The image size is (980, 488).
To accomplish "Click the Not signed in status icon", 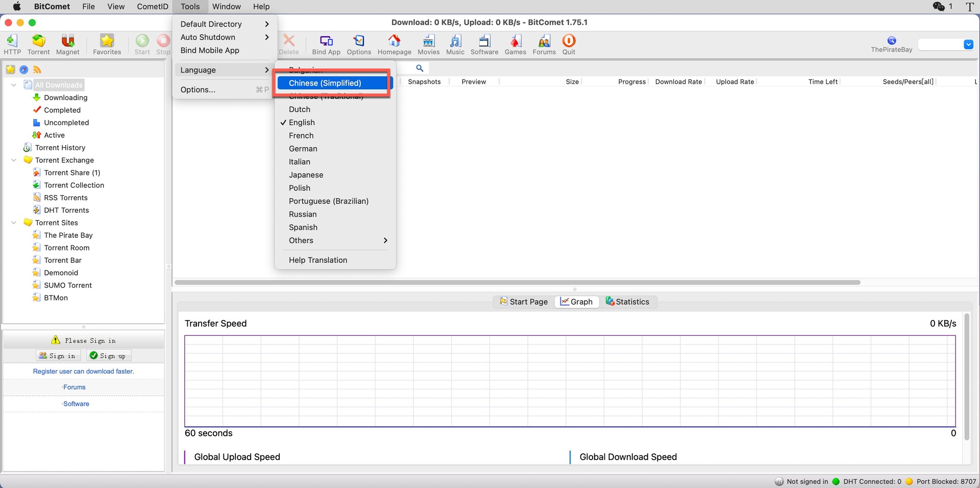I will click(x=779, y=481).
